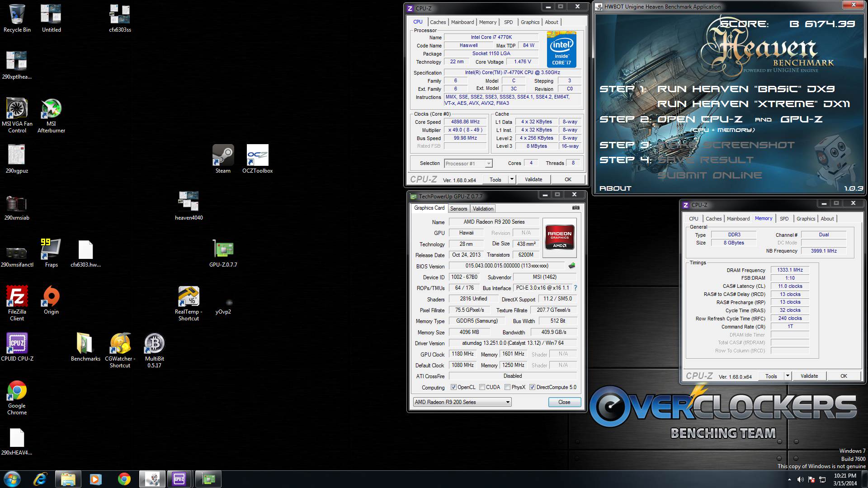This screenshot has width=868, height=488.
Task: Click the Windows Start orb
Action: pyautogui.click(x=12, y=479)
